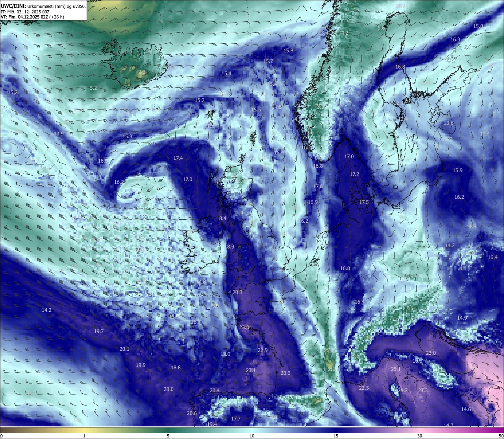Click the 'VT: Fim. 04.12.2025 02Z (+26 h)' line
Image resolution: width=504 pixels, height=439 pixels.
32,17
